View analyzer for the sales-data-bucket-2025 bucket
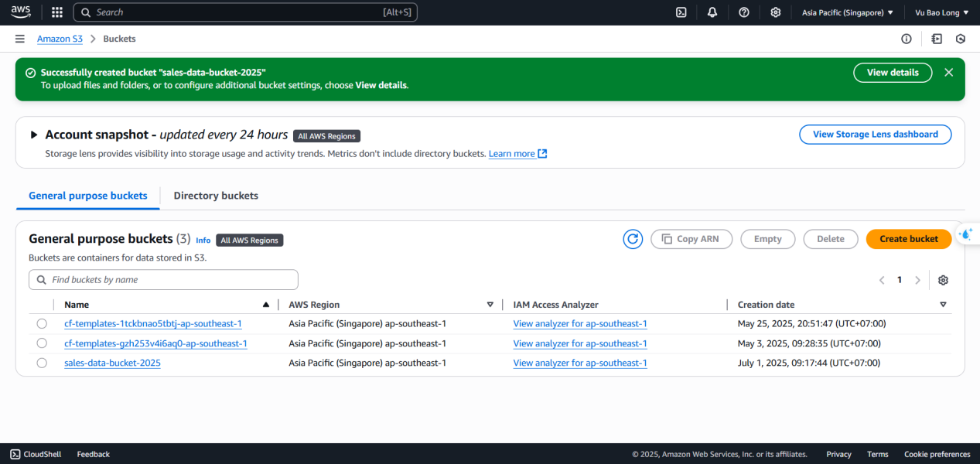980x464 pixels. tap(580, 363)
